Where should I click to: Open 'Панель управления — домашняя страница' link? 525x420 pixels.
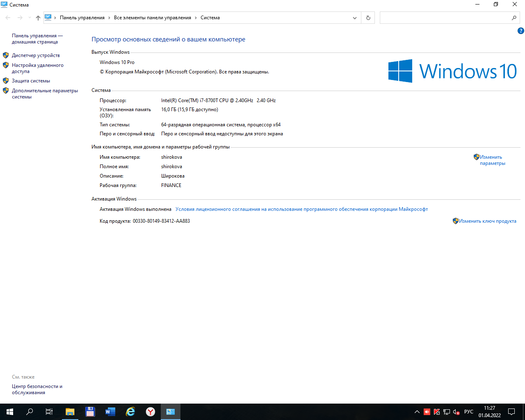coord(37,39)
